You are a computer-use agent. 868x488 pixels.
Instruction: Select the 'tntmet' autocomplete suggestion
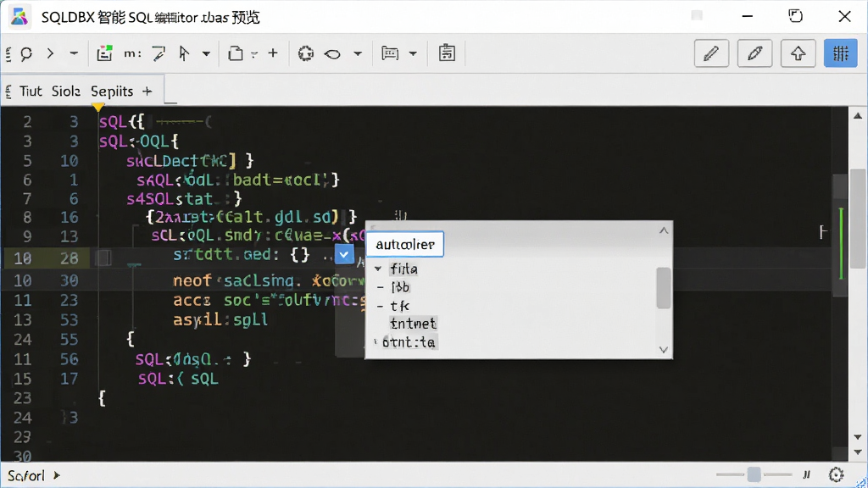tap(413, 324)
